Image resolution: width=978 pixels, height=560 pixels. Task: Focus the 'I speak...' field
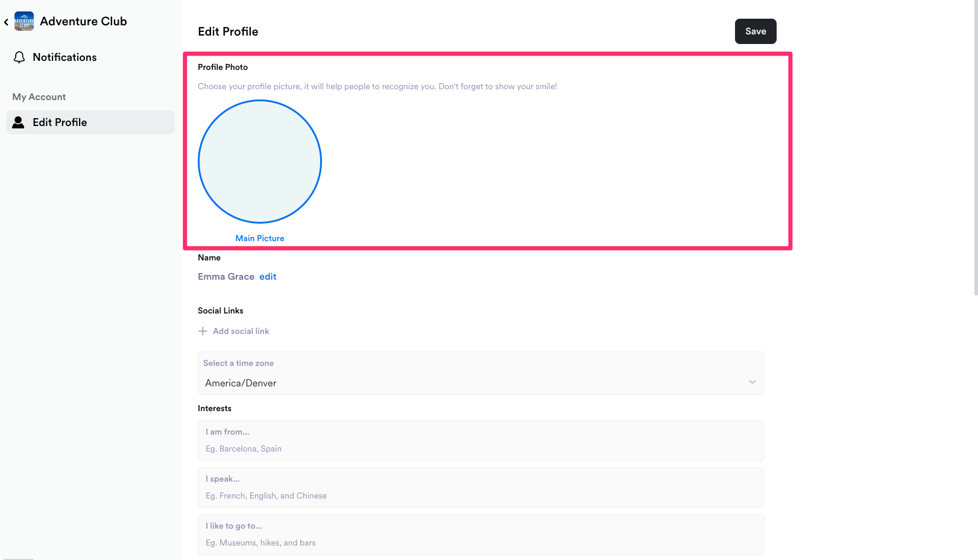tap(481, 488)
